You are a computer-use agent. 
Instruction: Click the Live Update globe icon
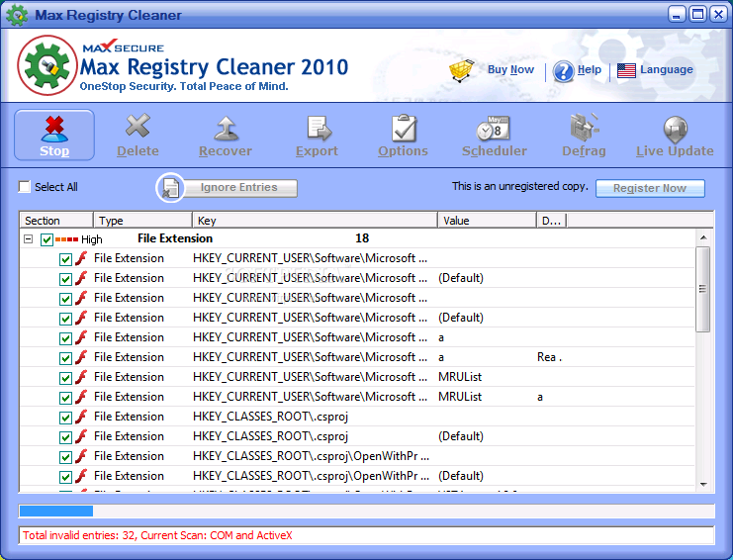pos(675,130)
